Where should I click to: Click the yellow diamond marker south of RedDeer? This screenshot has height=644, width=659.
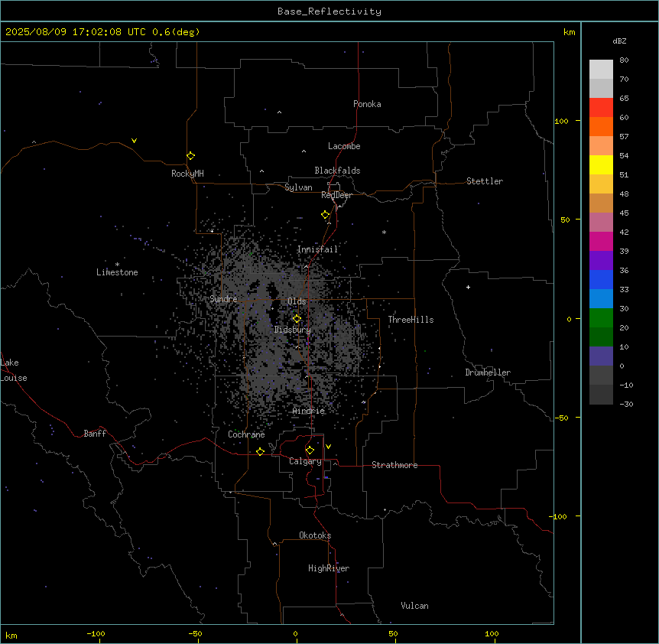point(326,215)
